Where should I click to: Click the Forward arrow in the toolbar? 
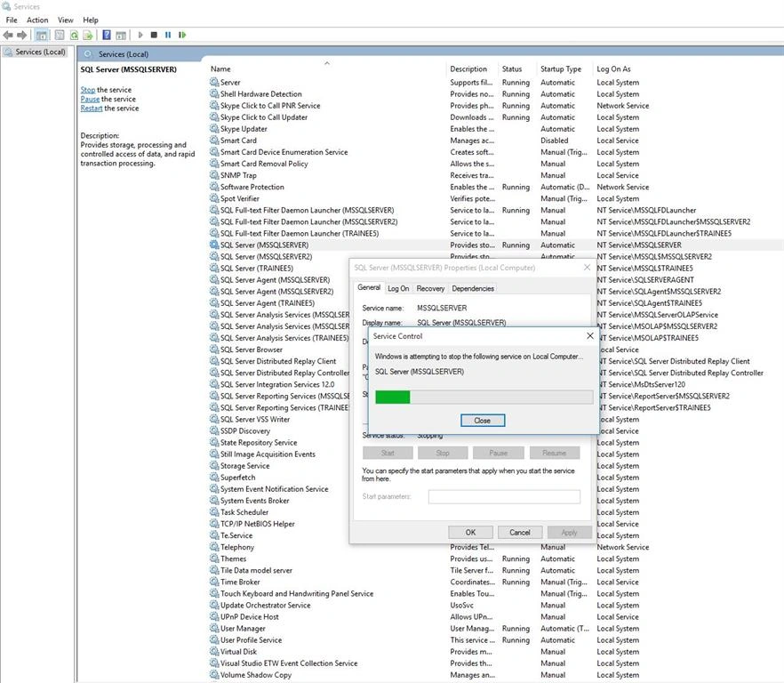(x=21, y=35)
